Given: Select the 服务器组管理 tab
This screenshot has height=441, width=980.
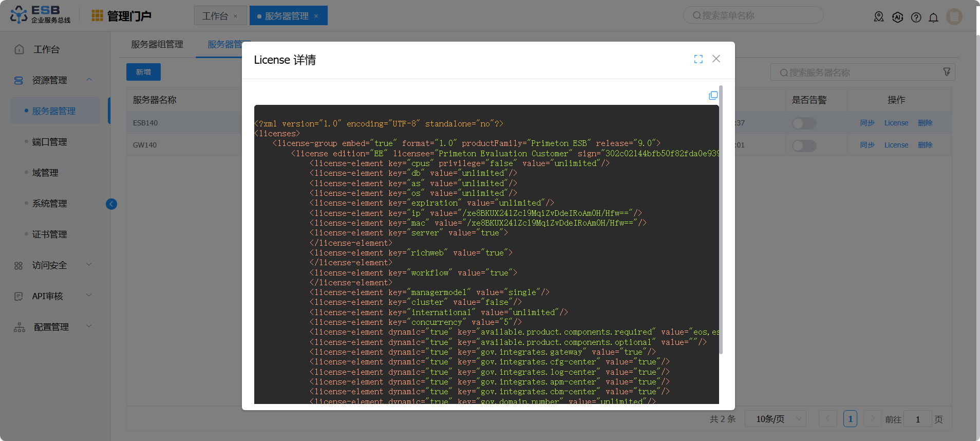Looking at the screenshot, I should (157, 45).
